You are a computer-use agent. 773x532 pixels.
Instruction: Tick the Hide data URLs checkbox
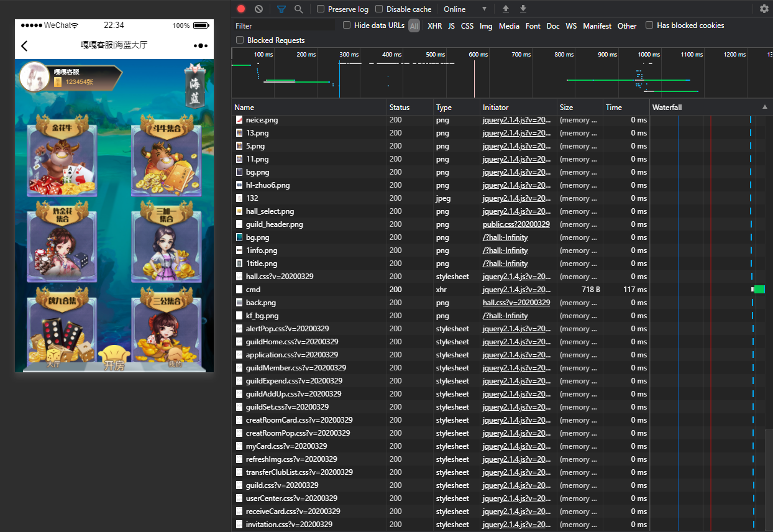click(x=347, y=25)
